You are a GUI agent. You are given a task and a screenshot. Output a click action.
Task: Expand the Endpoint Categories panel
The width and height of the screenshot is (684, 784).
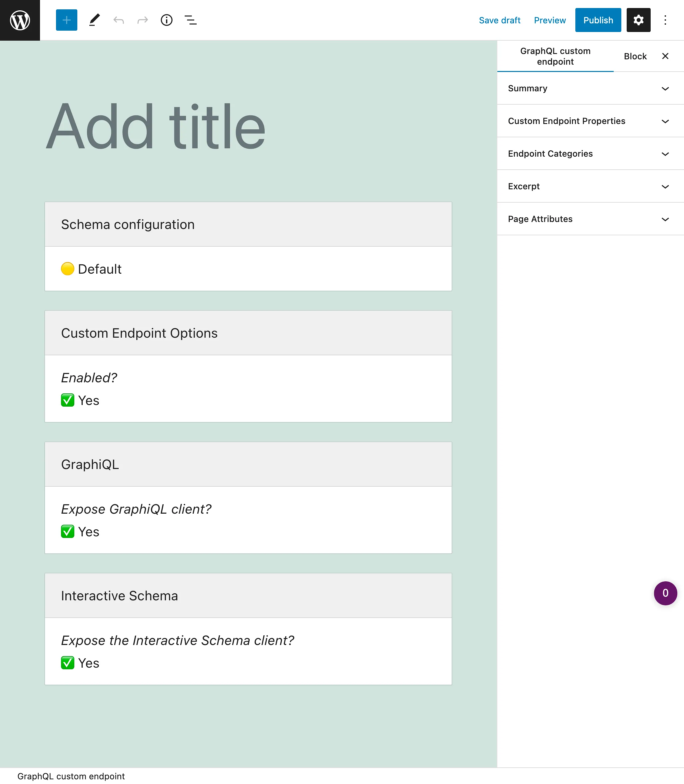click(x=590, y=153)
